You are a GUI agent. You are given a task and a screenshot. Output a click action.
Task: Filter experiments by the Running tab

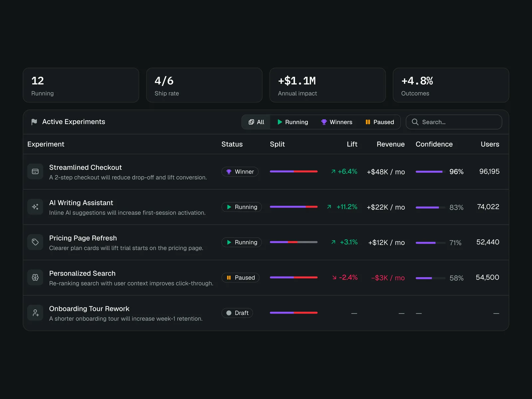(x=293, y=122)
